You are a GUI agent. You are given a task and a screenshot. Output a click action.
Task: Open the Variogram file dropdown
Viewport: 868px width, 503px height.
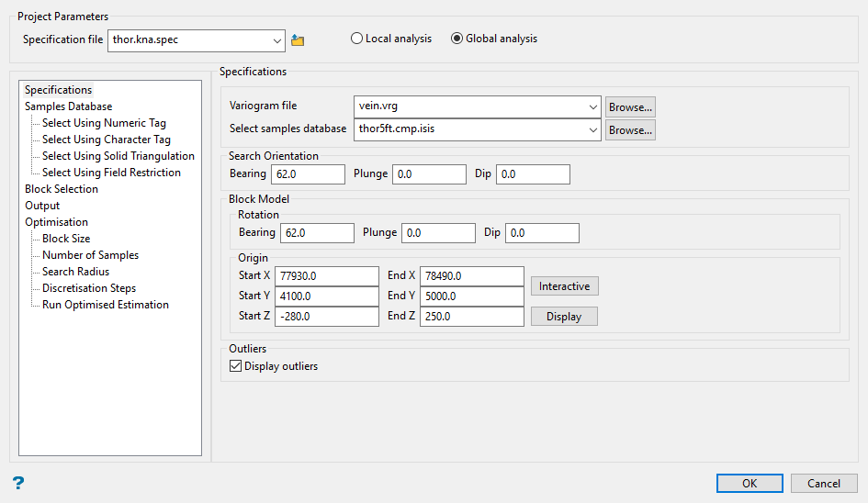click(593, 106)
